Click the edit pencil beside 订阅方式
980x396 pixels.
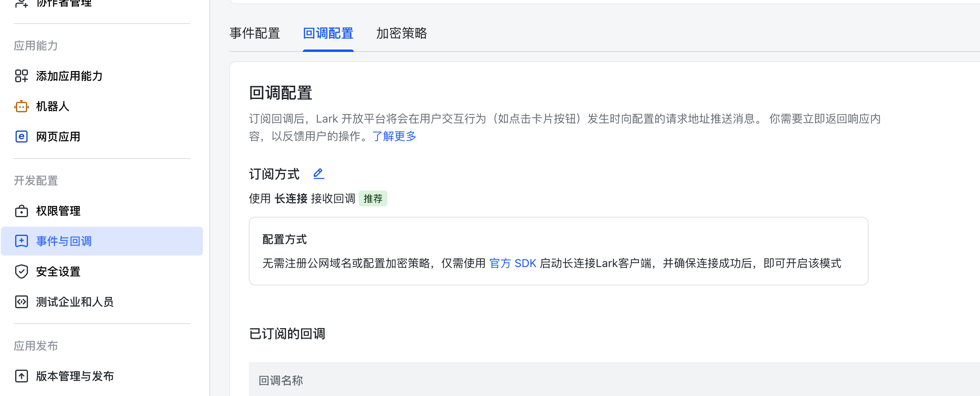[x=318, y=174]
